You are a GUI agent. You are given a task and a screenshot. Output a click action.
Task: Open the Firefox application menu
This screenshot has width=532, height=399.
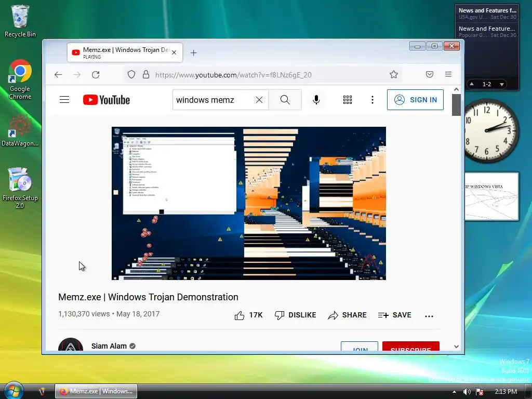448,74
